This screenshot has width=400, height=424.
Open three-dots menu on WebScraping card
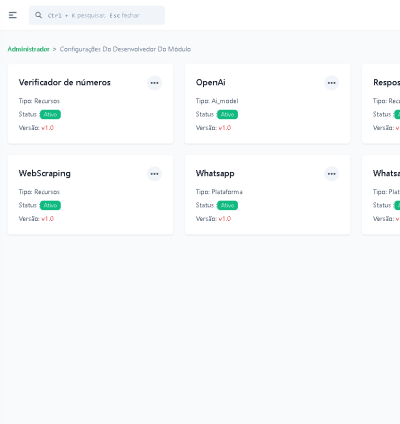[154, 174]
